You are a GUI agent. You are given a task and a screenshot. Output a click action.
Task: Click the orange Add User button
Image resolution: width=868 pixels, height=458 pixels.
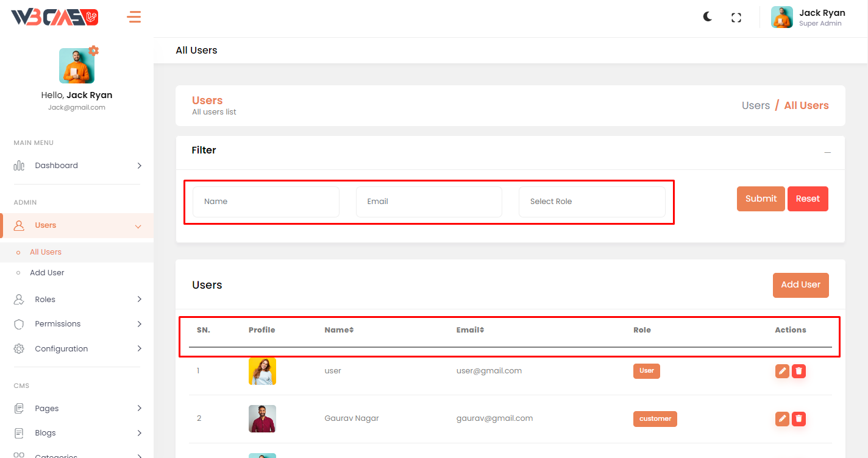[x=800, y=285]
